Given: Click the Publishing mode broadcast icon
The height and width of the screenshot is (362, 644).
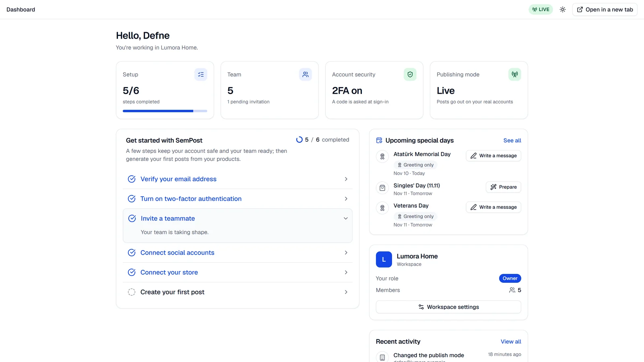Looking at the screenshot, I should [x=515, y=74].
